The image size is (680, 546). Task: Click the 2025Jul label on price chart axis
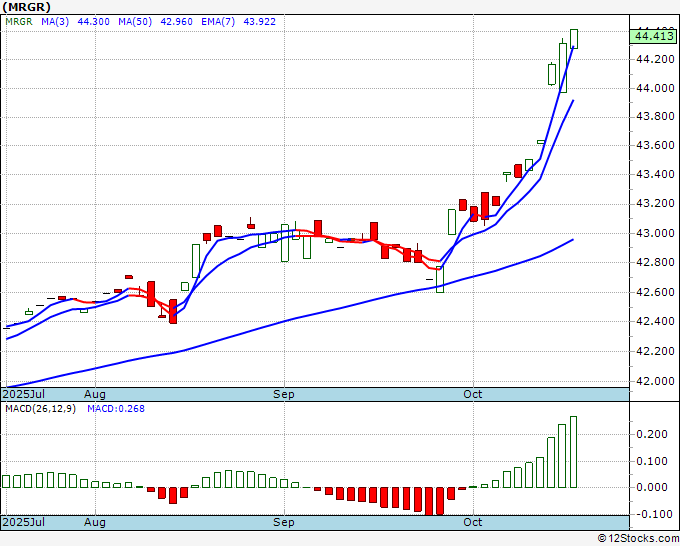(23, 394)
